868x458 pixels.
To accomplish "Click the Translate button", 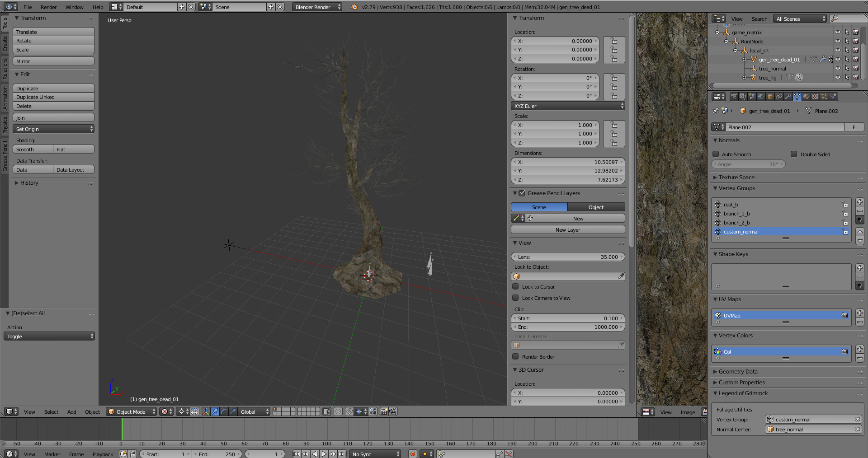I will pyautogui.click(x=53, y=32).
